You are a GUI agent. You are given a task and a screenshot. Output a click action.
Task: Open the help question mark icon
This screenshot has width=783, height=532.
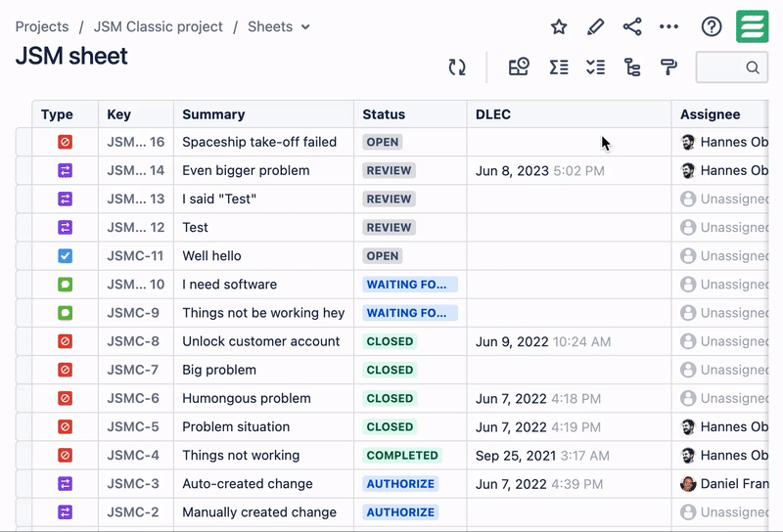click(712, 27)
